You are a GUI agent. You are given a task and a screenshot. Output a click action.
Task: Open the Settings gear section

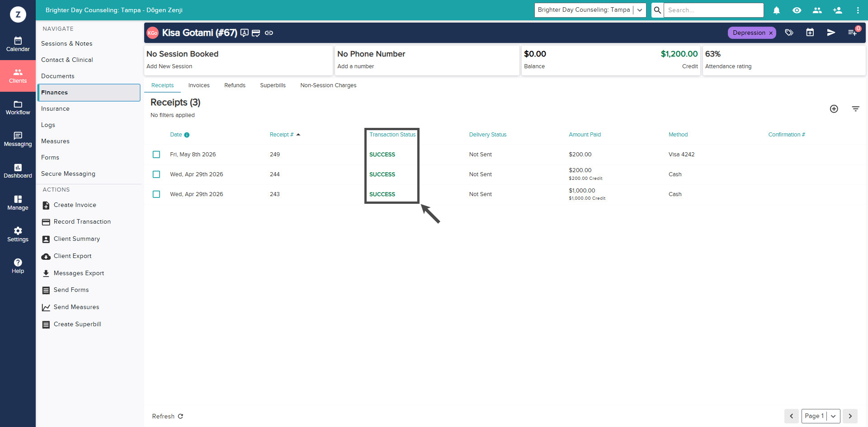(x=18, y=235)
